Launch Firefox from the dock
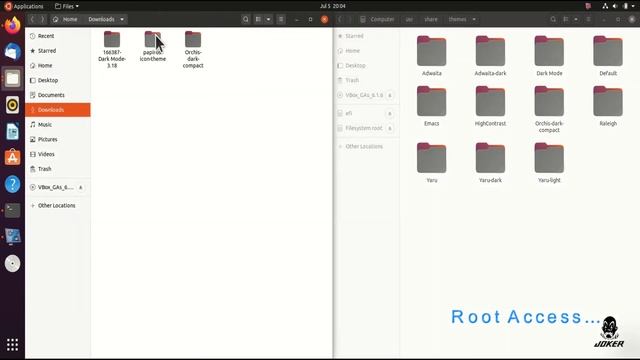This screenshot has width=640, height=360. (x=12, y=25)
